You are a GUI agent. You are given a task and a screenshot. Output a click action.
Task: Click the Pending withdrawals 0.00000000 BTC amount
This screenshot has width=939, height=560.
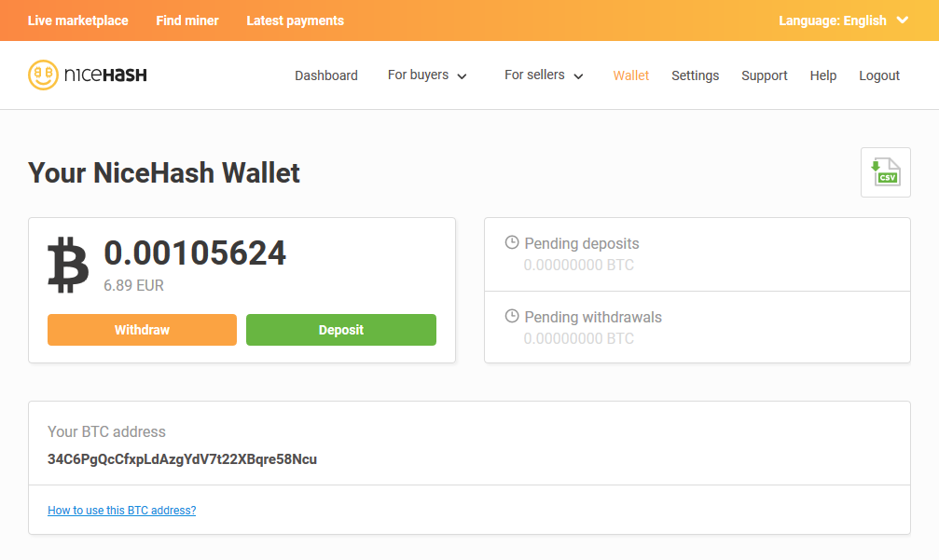578,338
